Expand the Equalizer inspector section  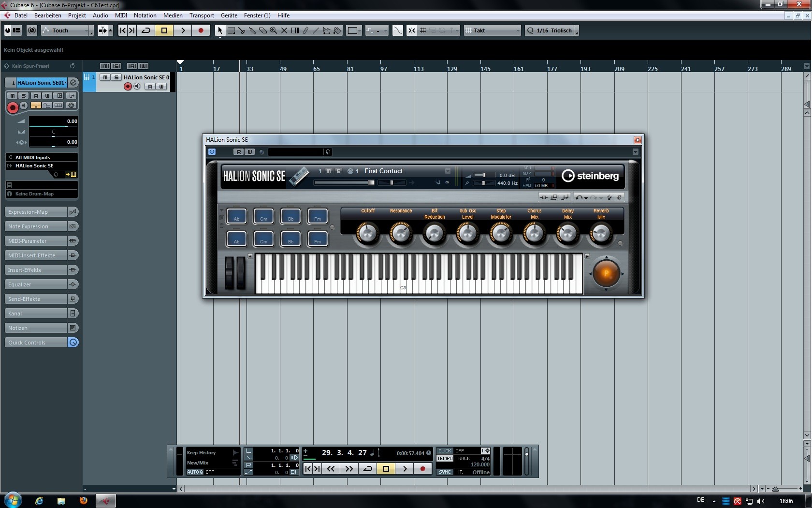pos(36,284)
